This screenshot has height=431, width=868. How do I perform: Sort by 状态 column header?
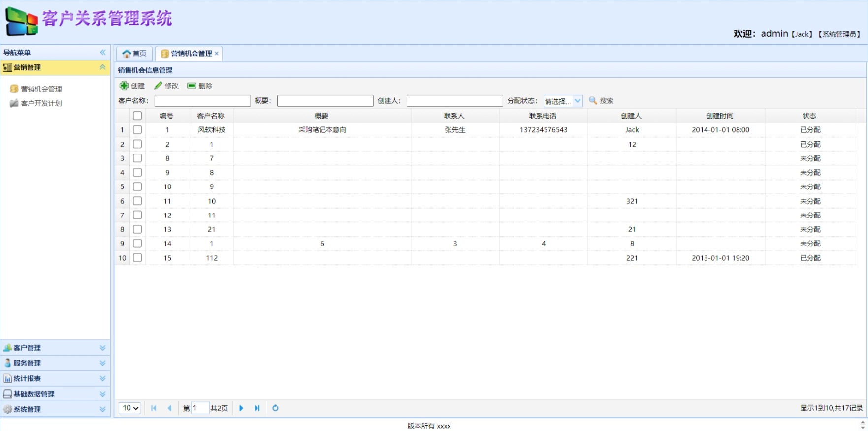pos(809,116)
